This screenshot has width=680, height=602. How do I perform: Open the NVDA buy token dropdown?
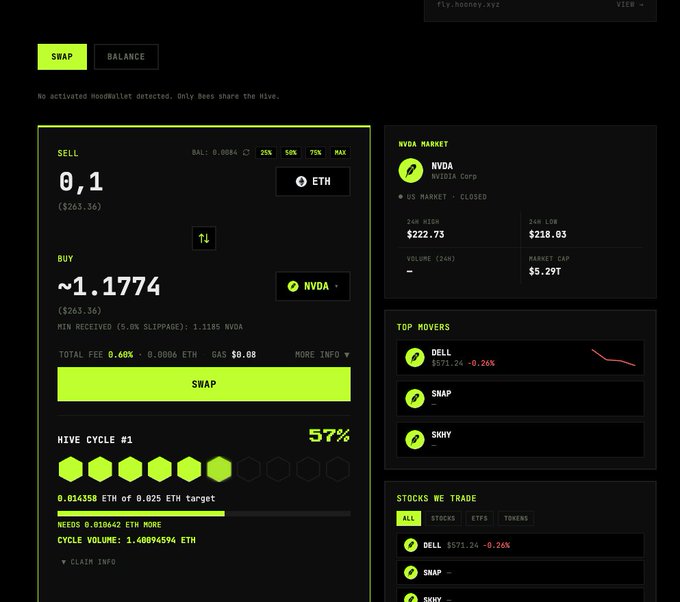click(x=313, y=286)
